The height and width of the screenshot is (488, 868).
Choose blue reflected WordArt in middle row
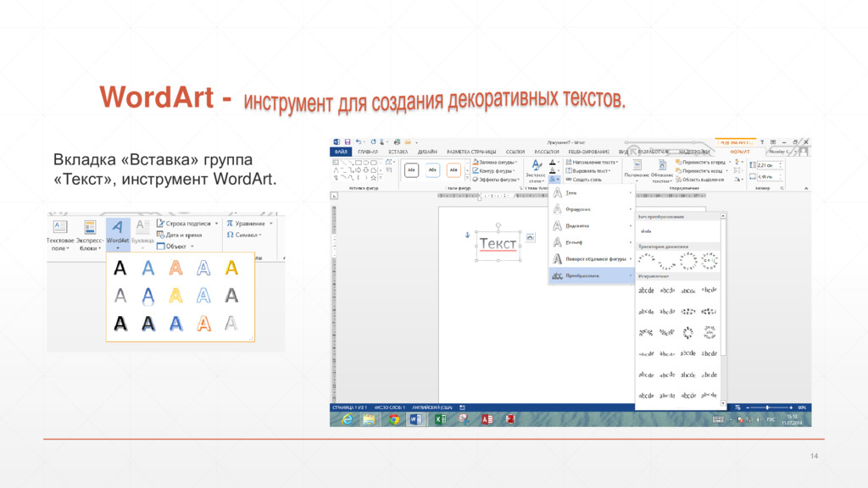click(147, 296)
